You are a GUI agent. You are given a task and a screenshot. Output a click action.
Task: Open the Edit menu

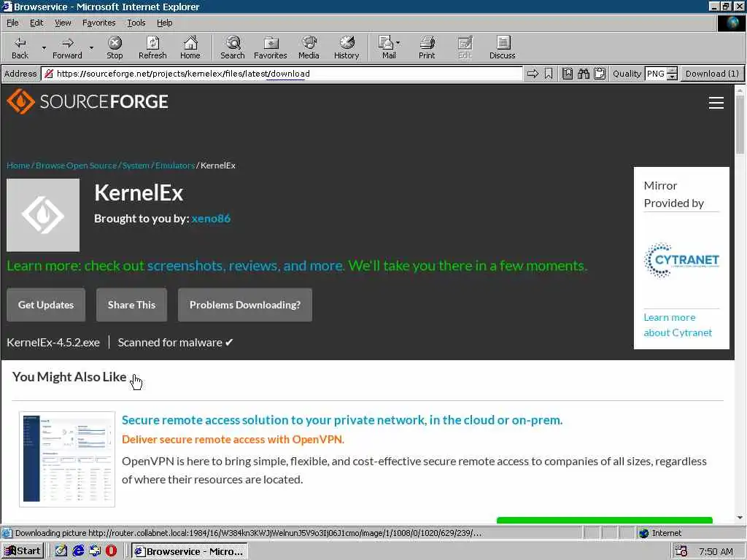[36, 23]
